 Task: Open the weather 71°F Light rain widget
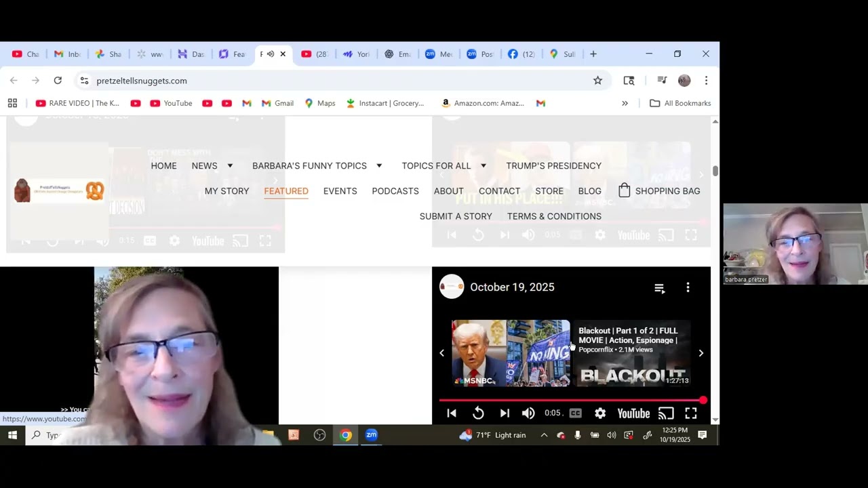pos(492,435)
